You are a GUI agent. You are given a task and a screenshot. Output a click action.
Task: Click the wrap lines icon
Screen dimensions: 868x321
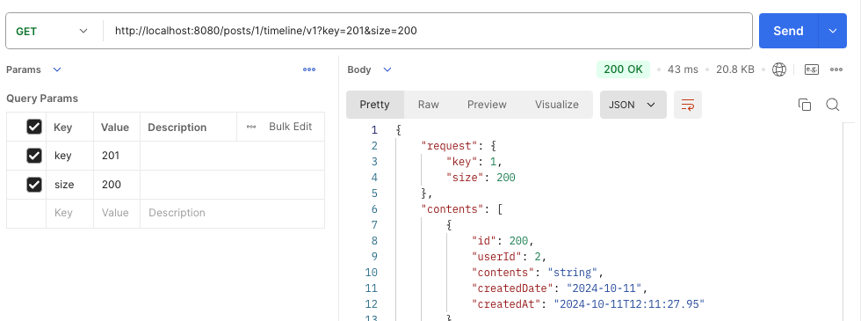click(688, 105)
